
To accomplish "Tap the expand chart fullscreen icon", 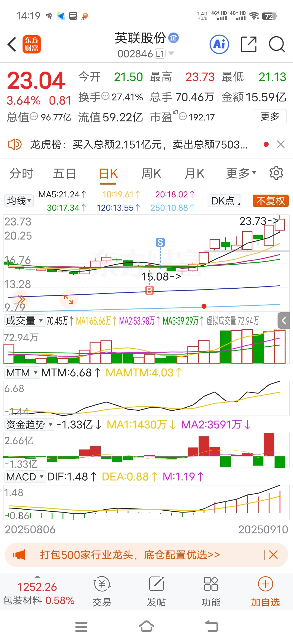I will tap(69, 299).
